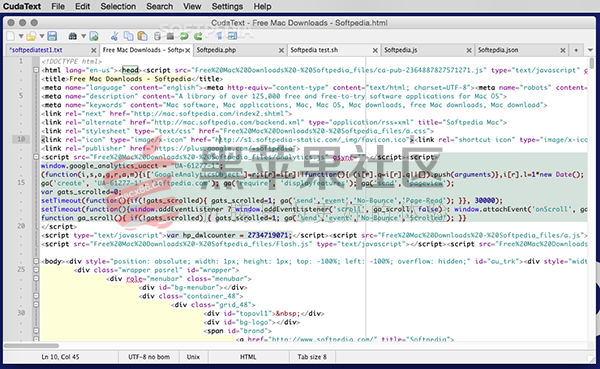Click the go-to document arrow icon
This screenshot has width=600, height=369.
tap(94, 36)
